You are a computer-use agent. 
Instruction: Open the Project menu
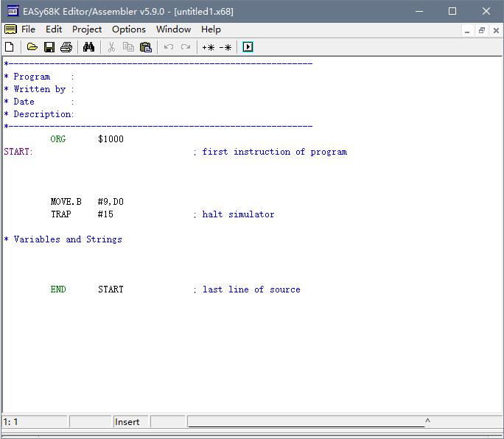87,29
